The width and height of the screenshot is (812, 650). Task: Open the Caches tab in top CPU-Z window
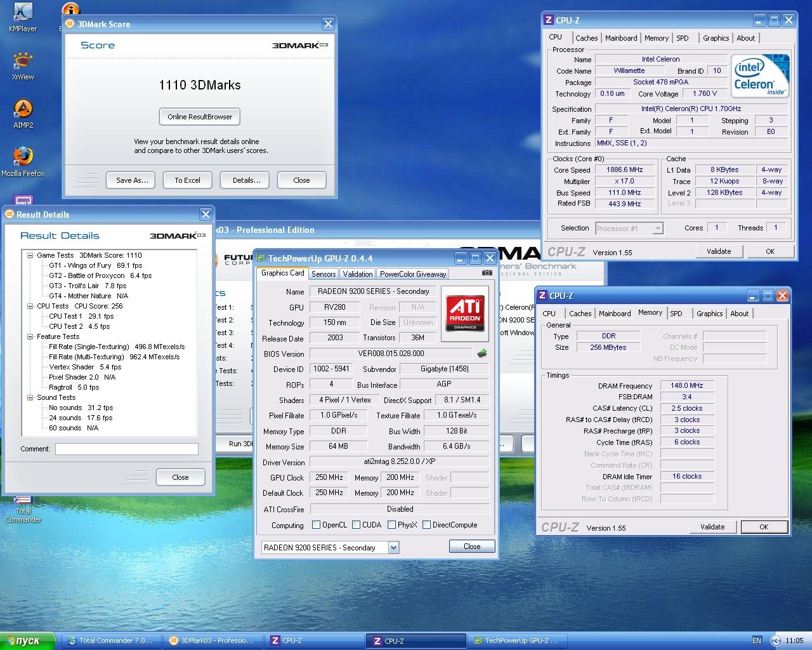click(x=587, y=38)
